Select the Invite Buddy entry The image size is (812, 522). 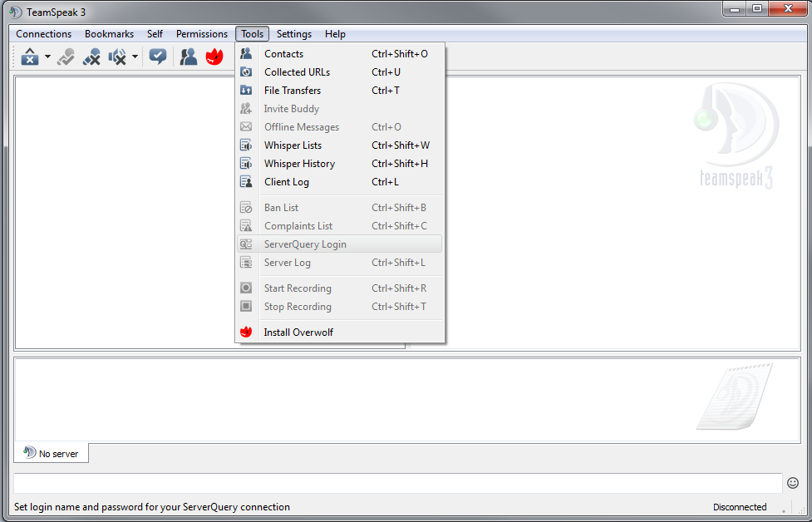(x=340, y=109)
